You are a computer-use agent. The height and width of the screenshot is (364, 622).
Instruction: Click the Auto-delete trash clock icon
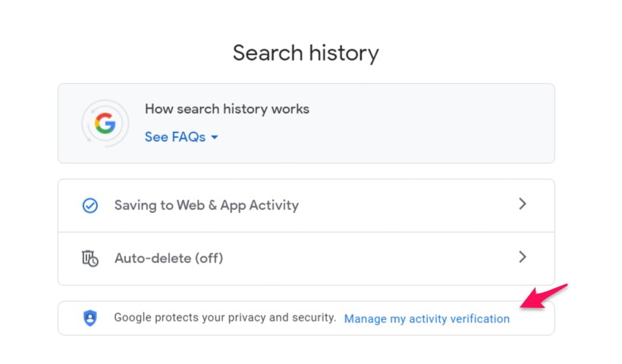[90, 258]
